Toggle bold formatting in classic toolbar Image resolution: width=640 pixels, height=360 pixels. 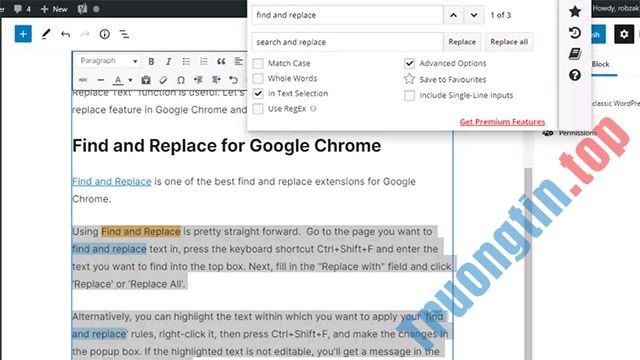click(151, 61)
